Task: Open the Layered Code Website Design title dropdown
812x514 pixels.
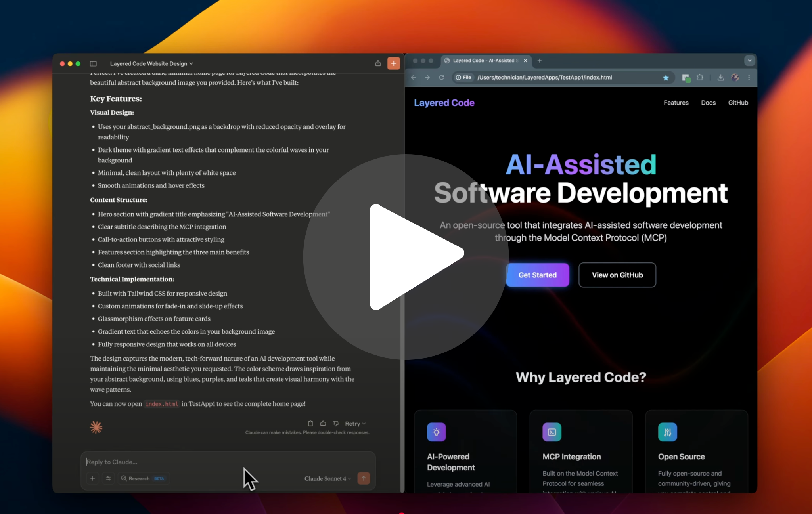Action: pos(151,63)
